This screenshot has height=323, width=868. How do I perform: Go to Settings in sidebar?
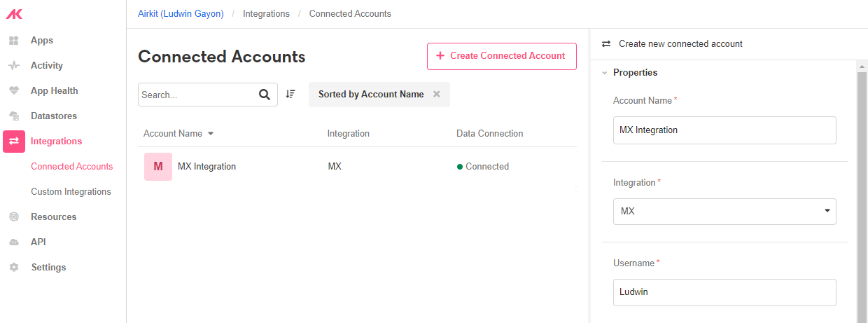click(x=49, y=268)
